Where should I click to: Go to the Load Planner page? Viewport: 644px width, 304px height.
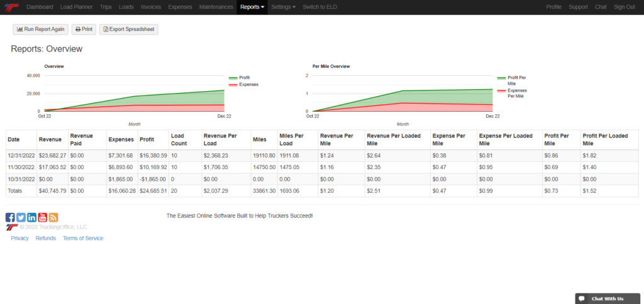[x=76, y=7]
